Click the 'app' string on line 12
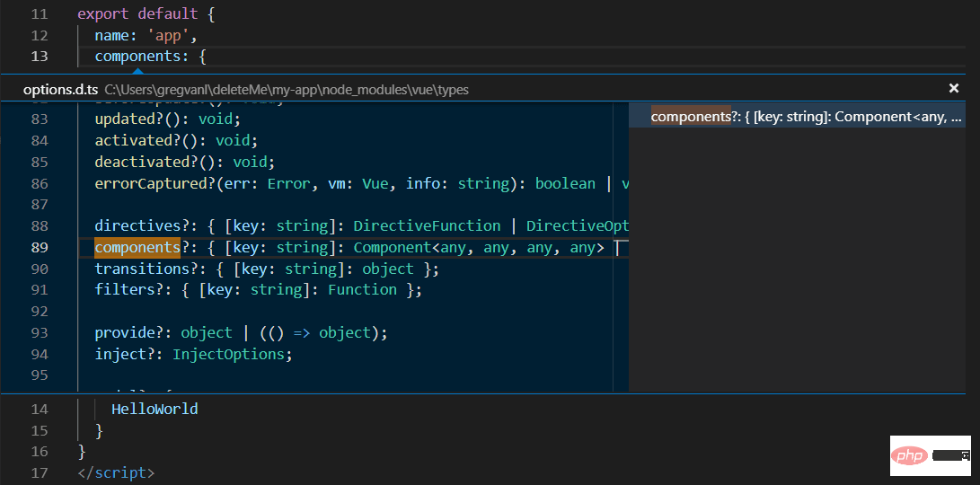 (168, 35)
